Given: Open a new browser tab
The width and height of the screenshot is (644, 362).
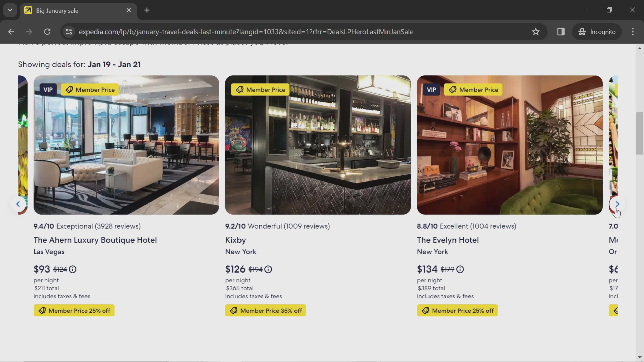Looking at the screenshot, I should click(x=147, y=10).
